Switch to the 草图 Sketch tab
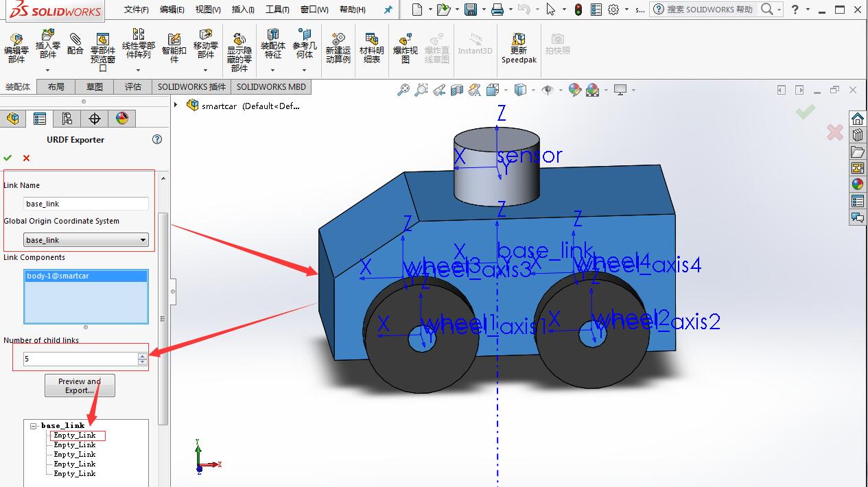The image size is (868, 487). [95, 87]
